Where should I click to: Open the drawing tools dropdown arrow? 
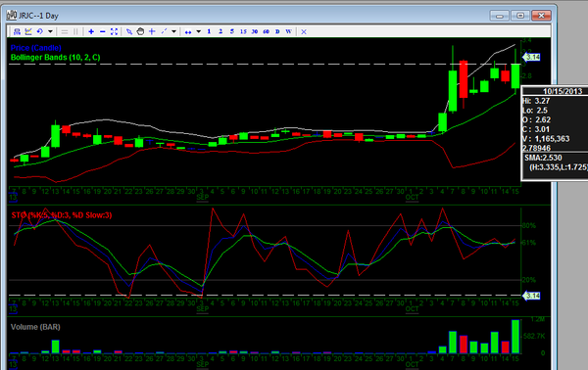(173, 32)
